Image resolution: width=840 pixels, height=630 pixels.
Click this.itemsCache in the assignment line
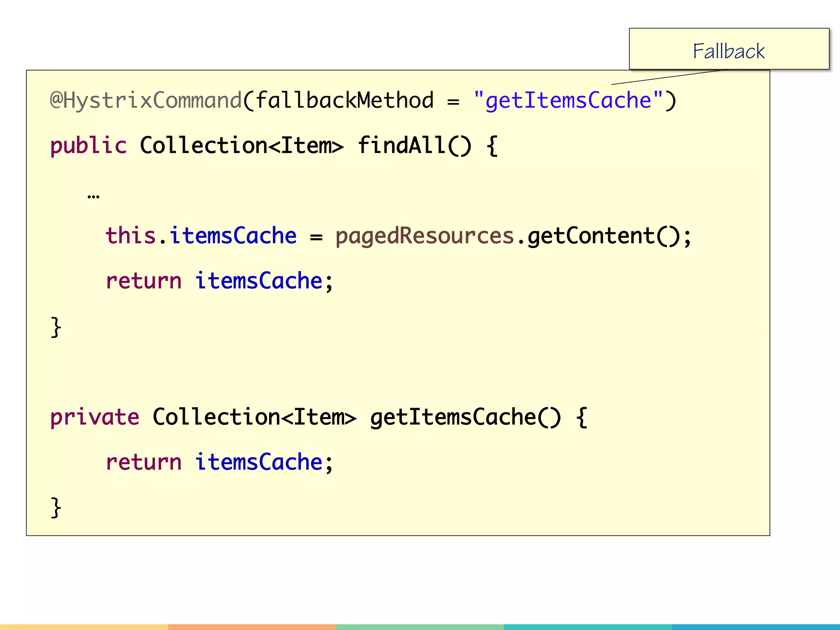(x=201, y=236)
